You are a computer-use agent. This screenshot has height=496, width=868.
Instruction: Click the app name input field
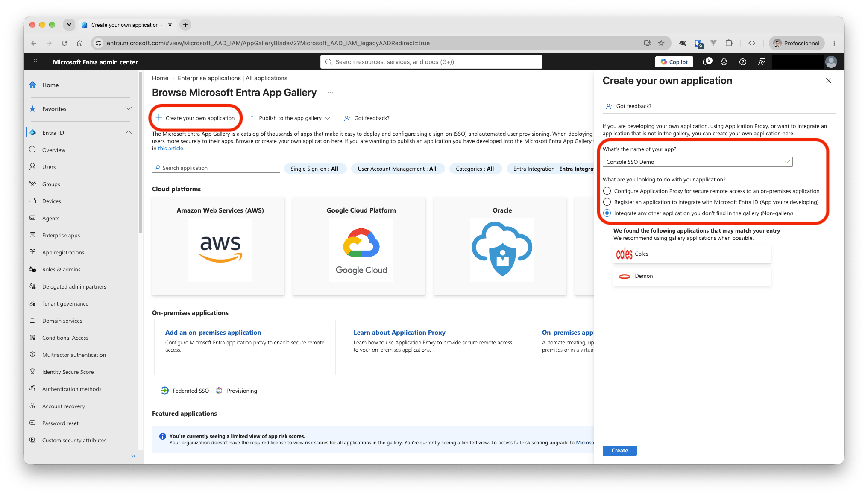coord(697,162)
